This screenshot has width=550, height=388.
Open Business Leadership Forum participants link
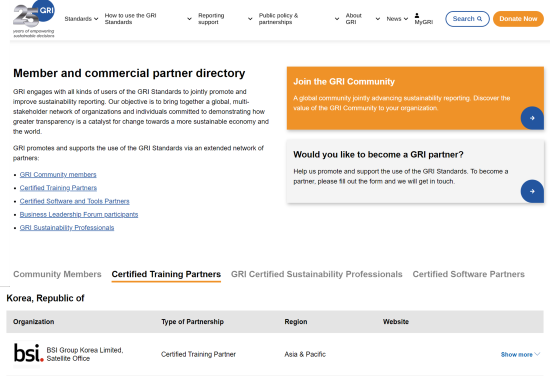79,215
